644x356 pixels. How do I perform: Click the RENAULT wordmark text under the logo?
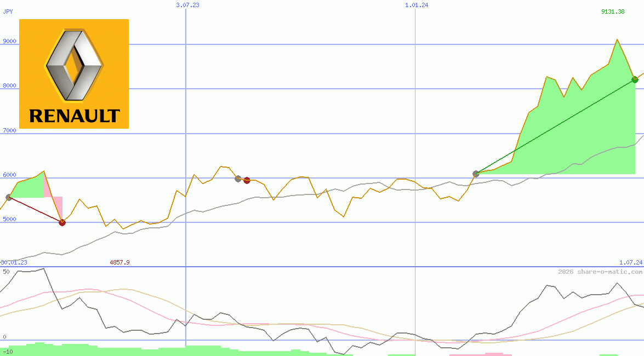click(x=74, y=116)
